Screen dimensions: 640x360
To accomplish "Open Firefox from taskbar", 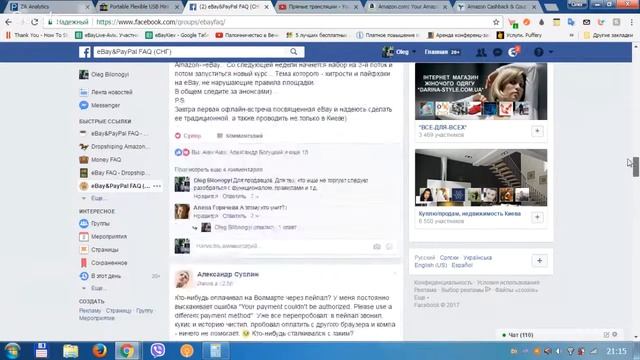I will point(99,351).
